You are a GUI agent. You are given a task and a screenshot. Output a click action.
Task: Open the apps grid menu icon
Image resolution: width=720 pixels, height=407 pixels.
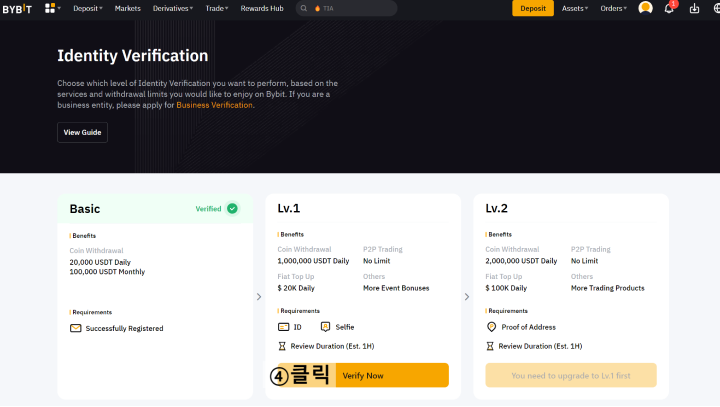(50, 8)
